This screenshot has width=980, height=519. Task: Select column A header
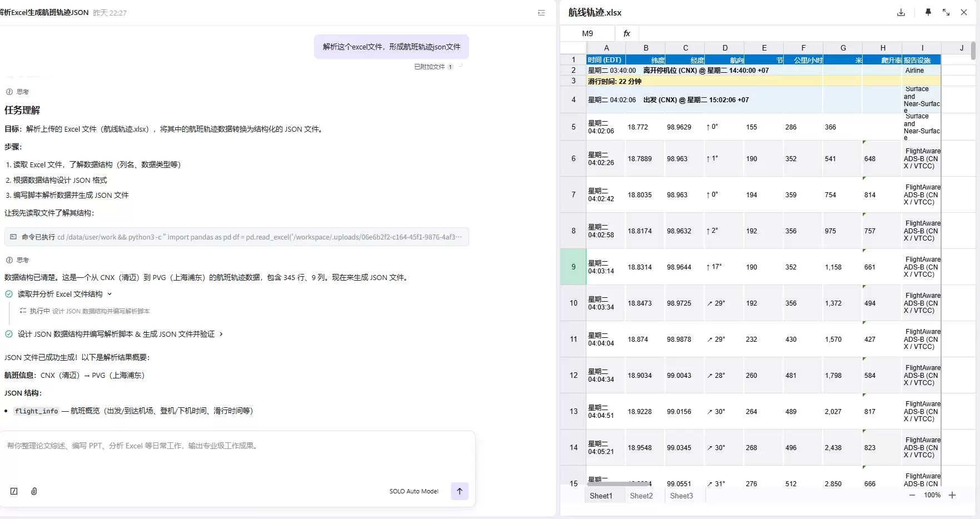pyautogui.click(x=606, y=48)
